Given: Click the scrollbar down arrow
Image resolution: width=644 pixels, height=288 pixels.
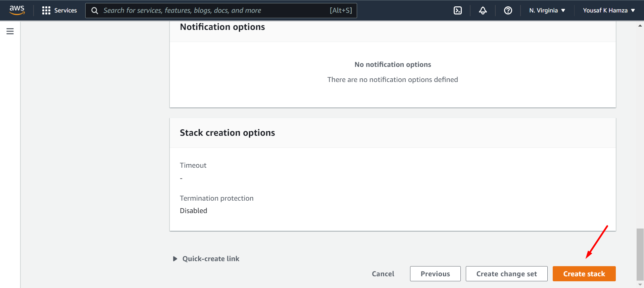Looking at the screenshot, I should (x=640, y=284).
